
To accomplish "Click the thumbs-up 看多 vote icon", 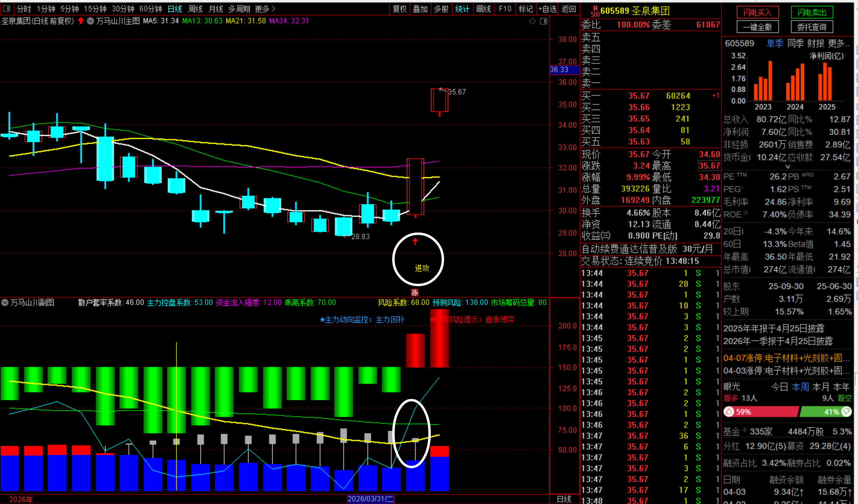I will (729, 412).
